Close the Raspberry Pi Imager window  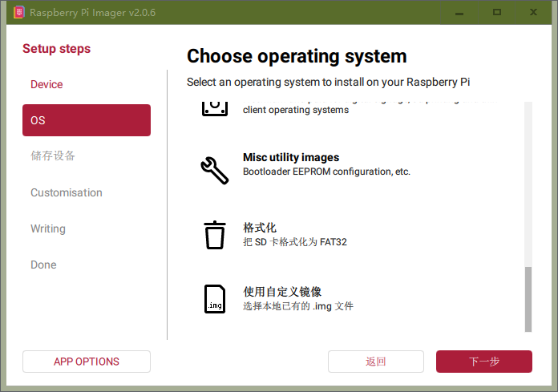tap(533, 13)
